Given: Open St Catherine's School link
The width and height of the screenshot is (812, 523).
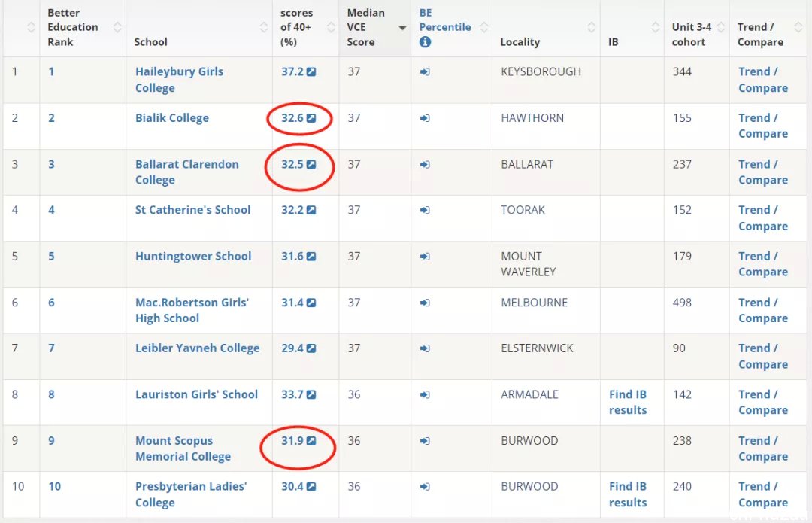Looking at the screenshot, I should point(192,210).
